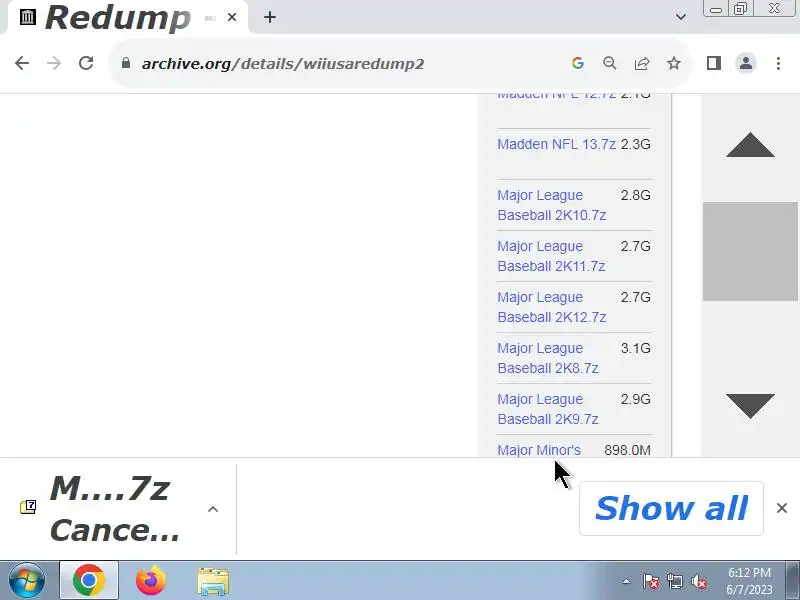Bookmark this tab with the star icon
The image size is (800, 600).
(x=674, y=63)
